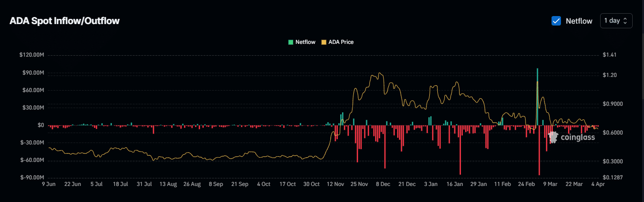Click the Netflow label beside the checkbox
644x202 pixels.
pos(579,21)
